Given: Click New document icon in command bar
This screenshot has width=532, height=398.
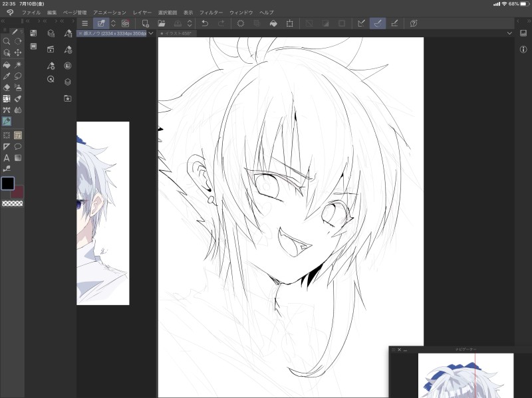Looking at the screenshot, I should coord(145,23).
